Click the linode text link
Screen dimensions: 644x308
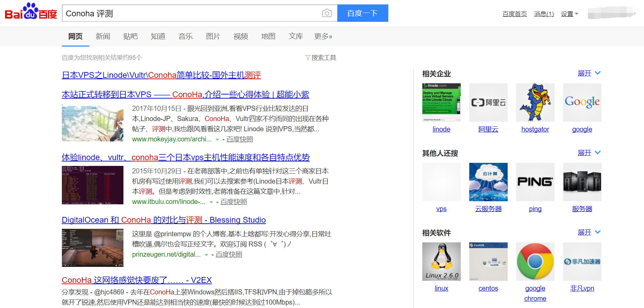441,130
